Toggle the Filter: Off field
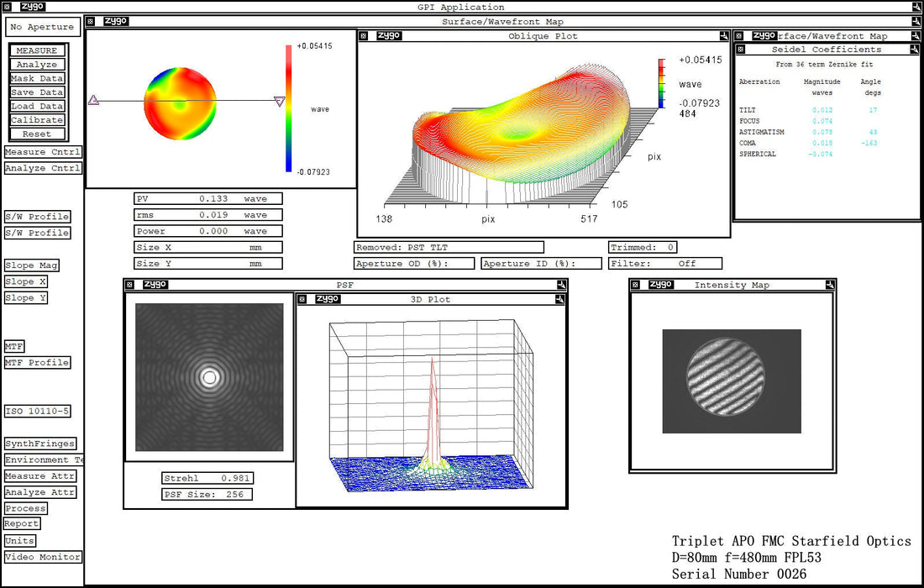924x588 pixels. 664,264
